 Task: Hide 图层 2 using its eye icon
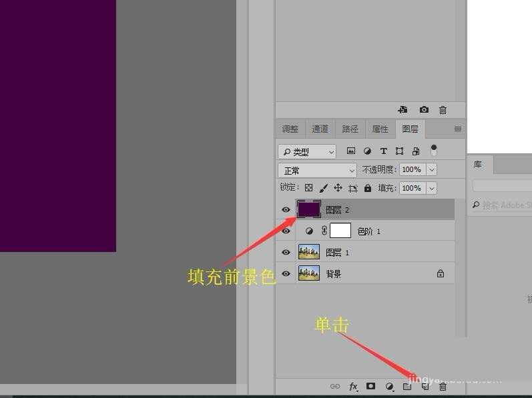click(x=286, y=210)
